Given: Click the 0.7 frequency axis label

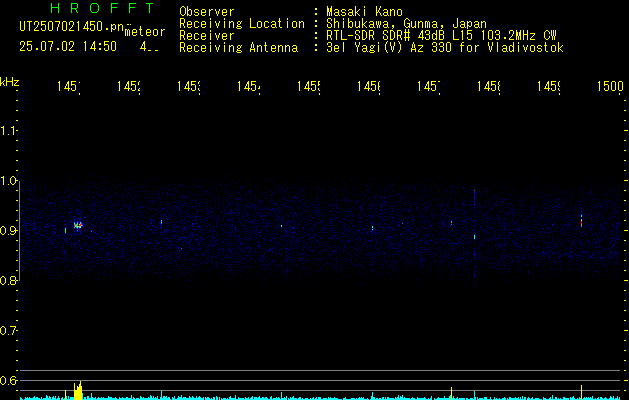Looking at the screenshot, I should click(x=9, y=330).
